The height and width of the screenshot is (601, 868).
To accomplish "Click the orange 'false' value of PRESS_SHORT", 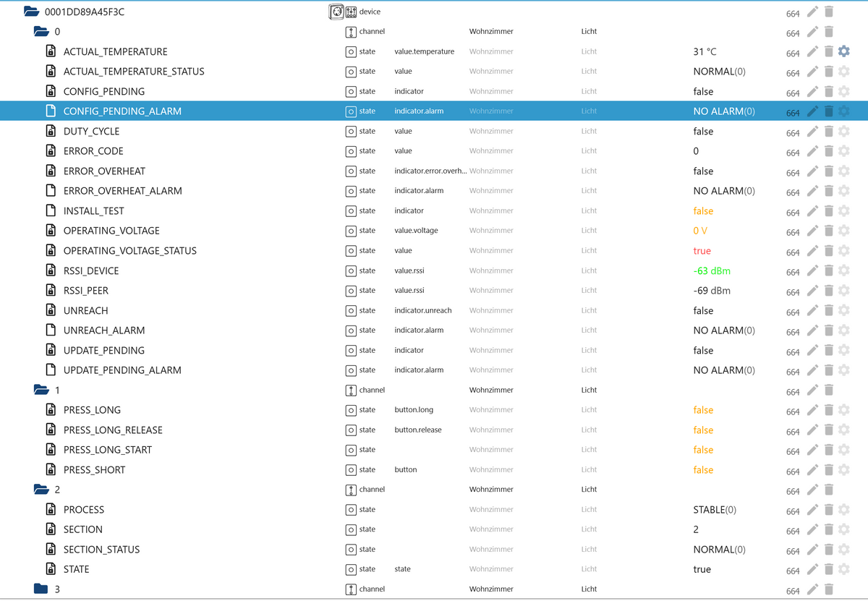I will [703, 469].
